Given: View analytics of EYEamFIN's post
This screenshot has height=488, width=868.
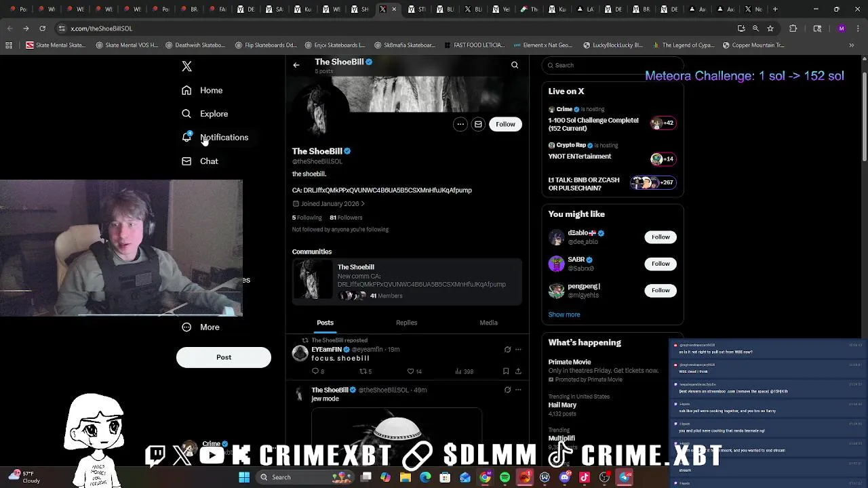Looking at the screenshot, I should [x=464, y=371].
